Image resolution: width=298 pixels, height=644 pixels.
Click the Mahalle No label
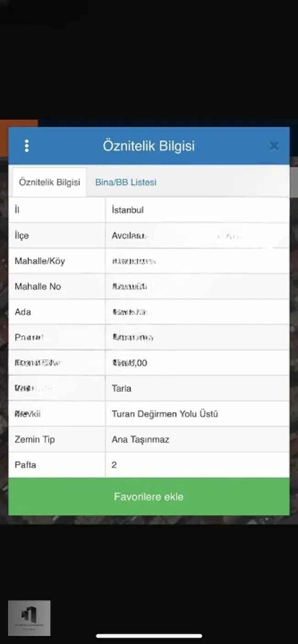38,286
